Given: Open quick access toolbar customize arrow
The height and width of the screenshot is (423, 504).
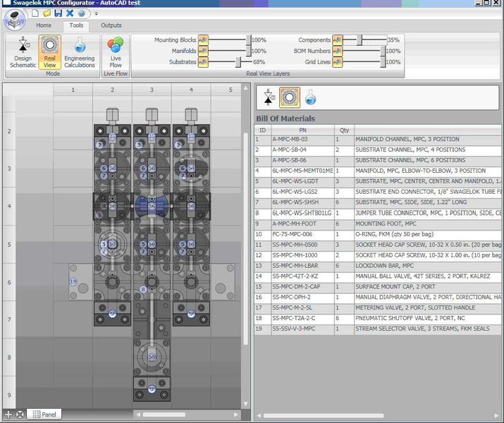Looking at the screenshot, I should coord(96,13).
